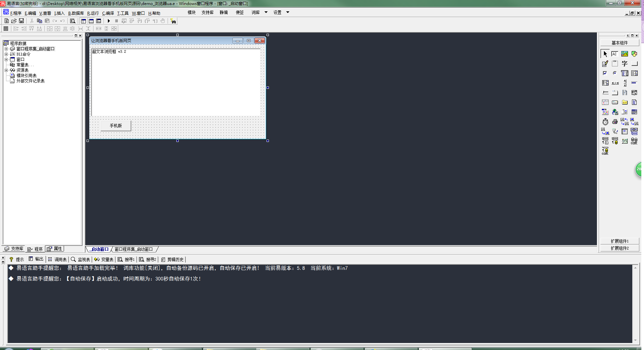Click the 扩展组件1 button
Viewport: 644px width, 350px height.
620,241
